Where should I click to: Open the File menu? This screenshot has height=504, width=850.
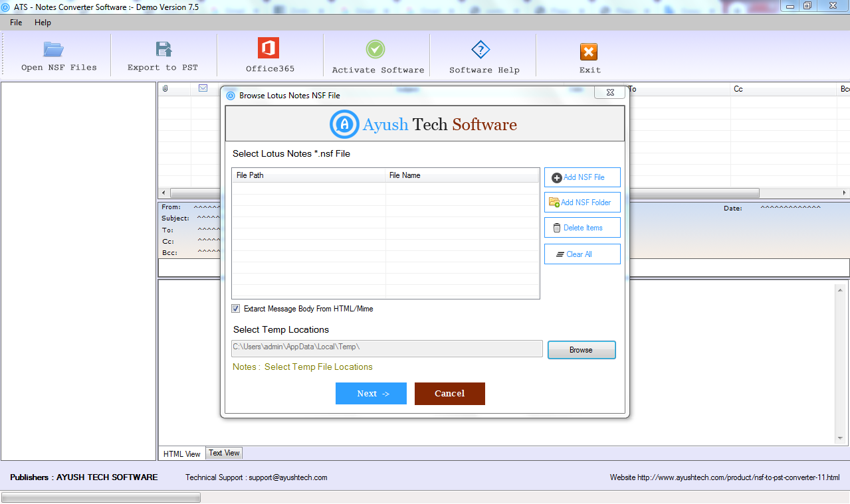[16, 23]
